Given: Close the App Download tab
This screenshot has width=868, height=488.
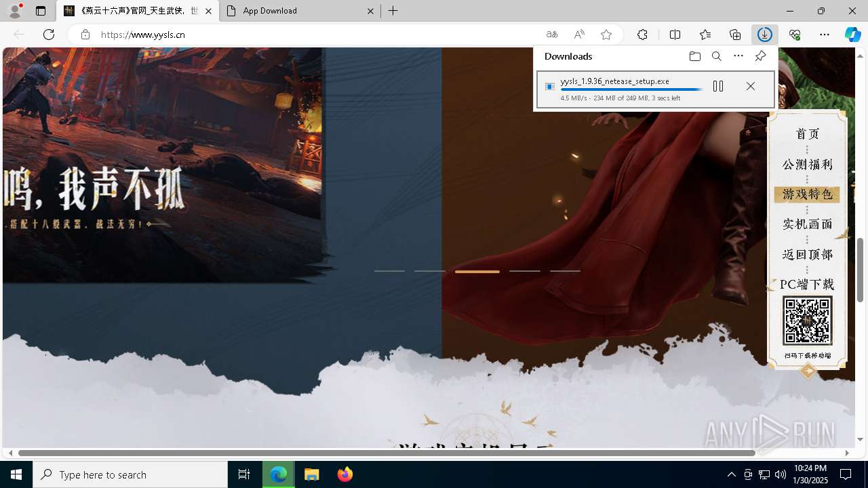Looking at the screenshot, I should pos(370,11).
